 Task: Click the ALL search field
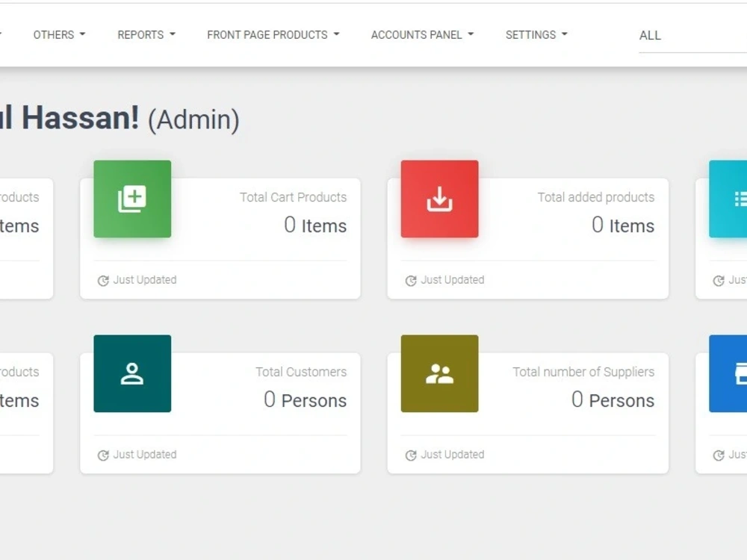point(692,36)
